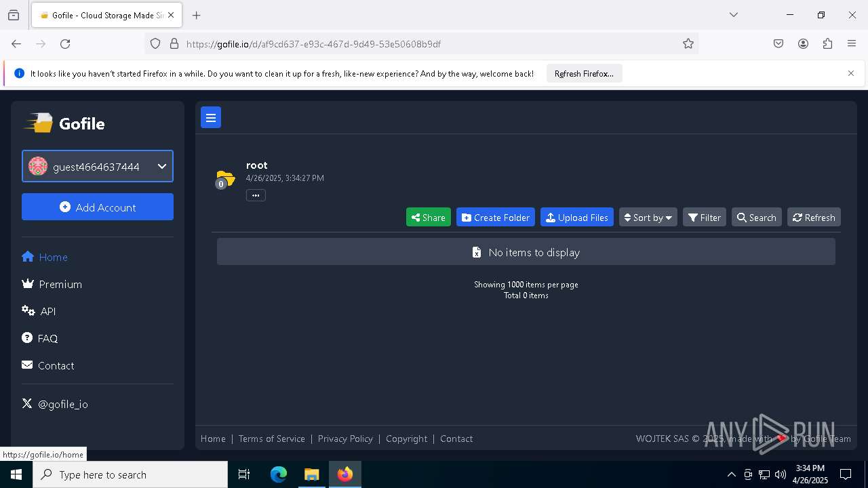The height and width of the screenshot is (488, 868).
Task: Click the browser back arrow
Action: [16, 44]
